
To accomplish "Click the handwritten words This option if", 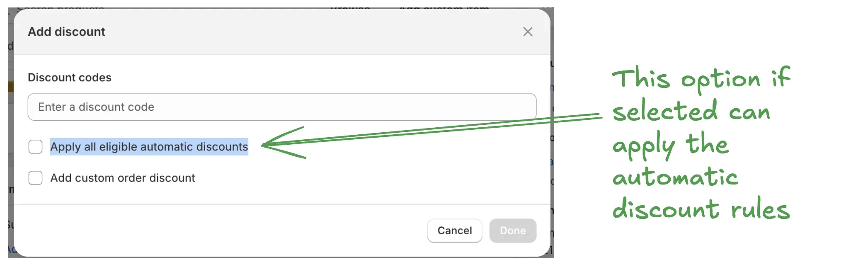I will (701, 79).
